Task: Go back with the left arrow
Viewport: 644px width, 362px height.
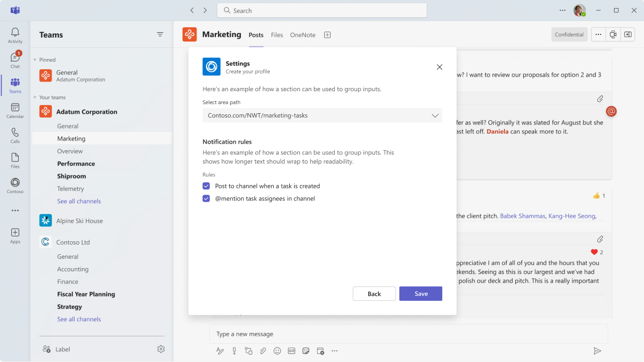Action: (x=192, y=10)
